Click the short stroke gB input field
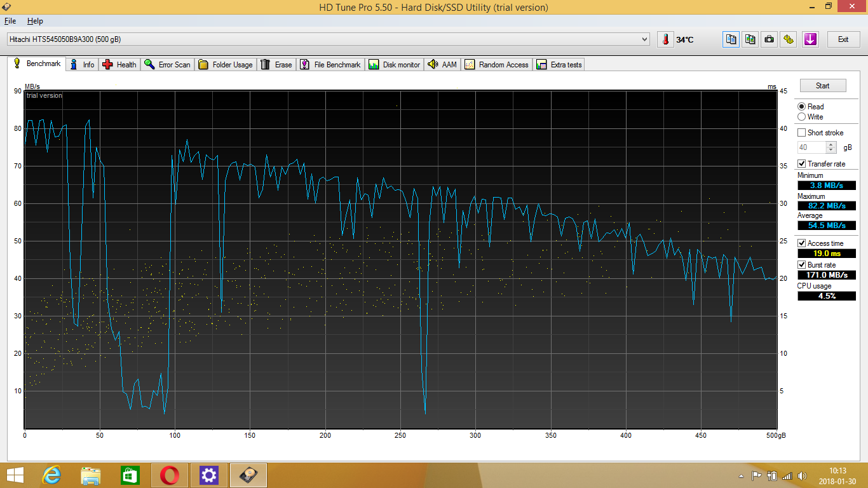868x488 pixels. pyautogui.click(x=812, y=147)
